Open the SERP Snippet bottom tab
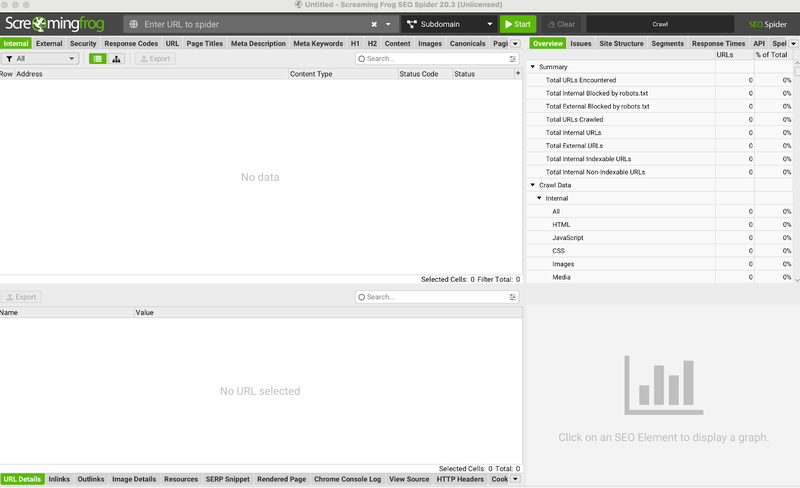 [x=228, y=479]
